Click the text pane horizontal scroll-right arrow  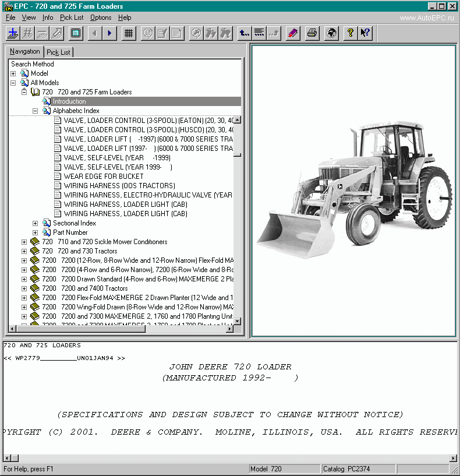(454, 458)
